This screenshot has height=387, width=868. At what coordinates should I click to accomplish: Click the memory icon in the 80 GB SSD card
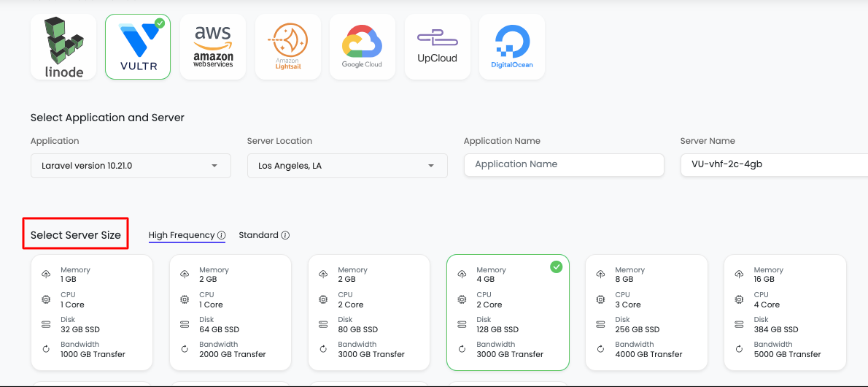point(322,274)
